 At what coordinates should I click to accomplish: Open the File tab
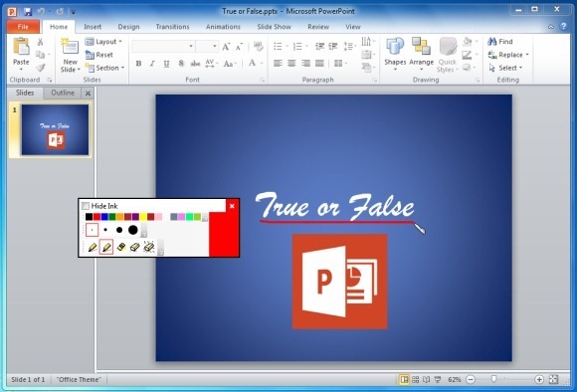click(23, 27)
